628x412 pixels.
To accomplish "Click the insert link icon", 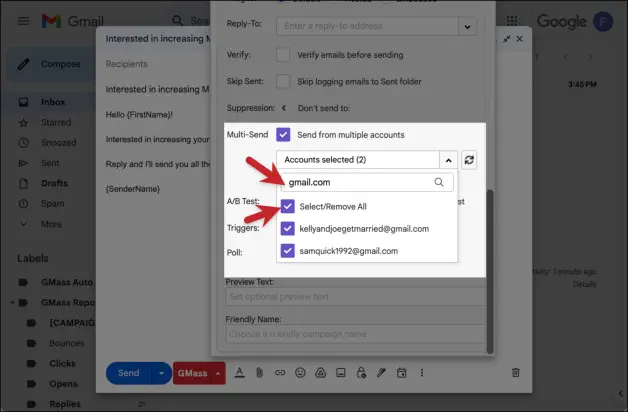I will (280, 373).
